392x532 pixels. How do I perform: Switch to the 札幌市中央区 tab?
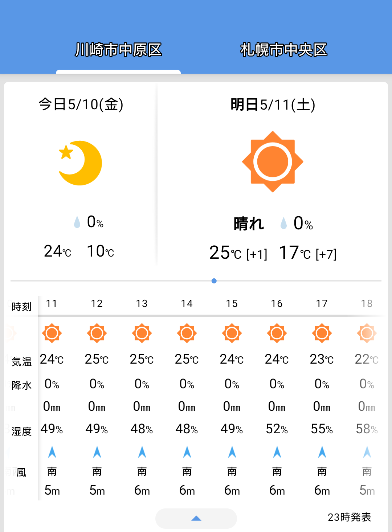tap(283, 50)
